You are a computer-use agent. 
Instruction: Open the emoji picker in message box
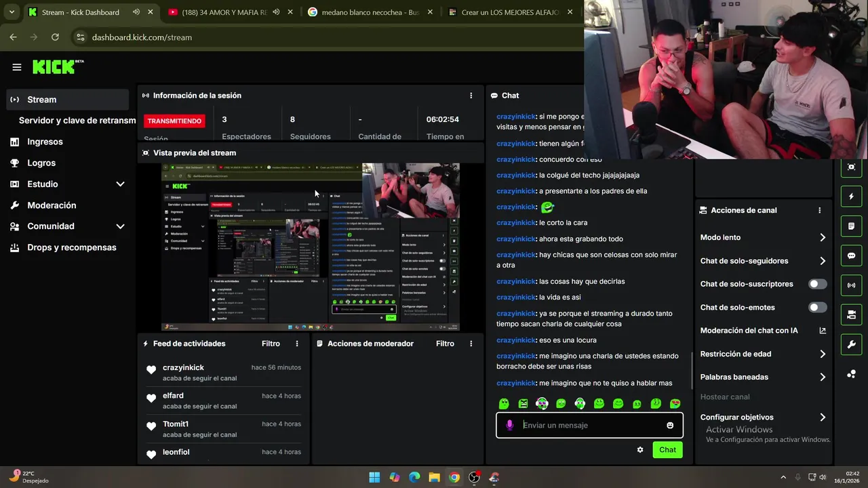[670, 425]
